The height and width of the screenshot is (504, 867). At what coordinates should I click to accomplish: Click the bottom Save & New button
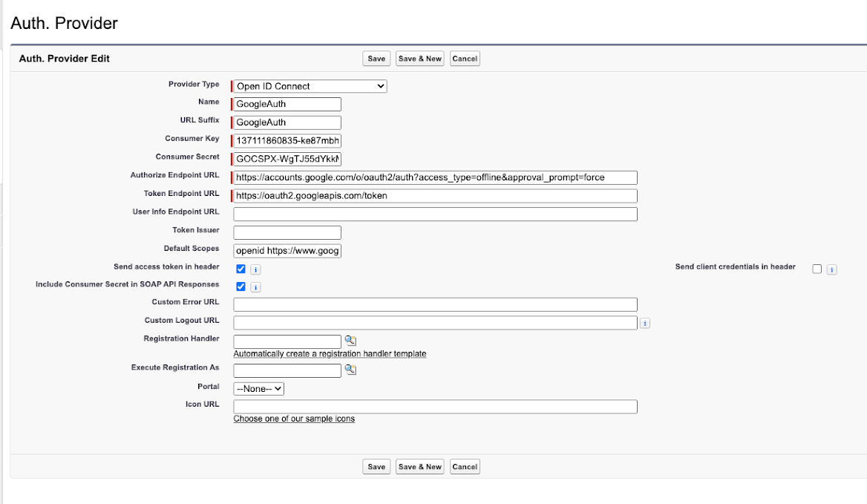[420, 466]
